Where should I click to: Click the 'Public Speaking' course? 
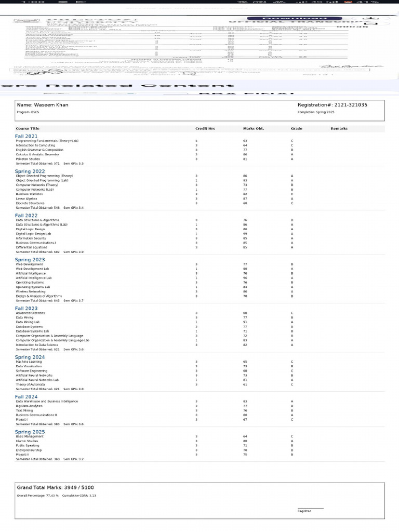pos(28,446)
